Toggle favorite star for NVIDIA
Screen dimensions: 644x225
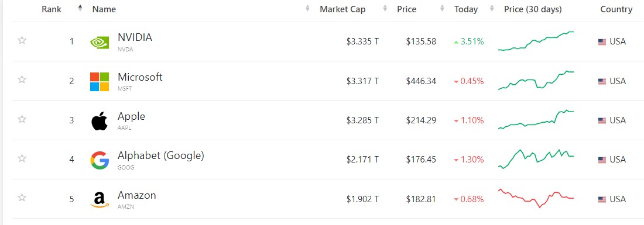pyautogui.click(x=22, y=40)
